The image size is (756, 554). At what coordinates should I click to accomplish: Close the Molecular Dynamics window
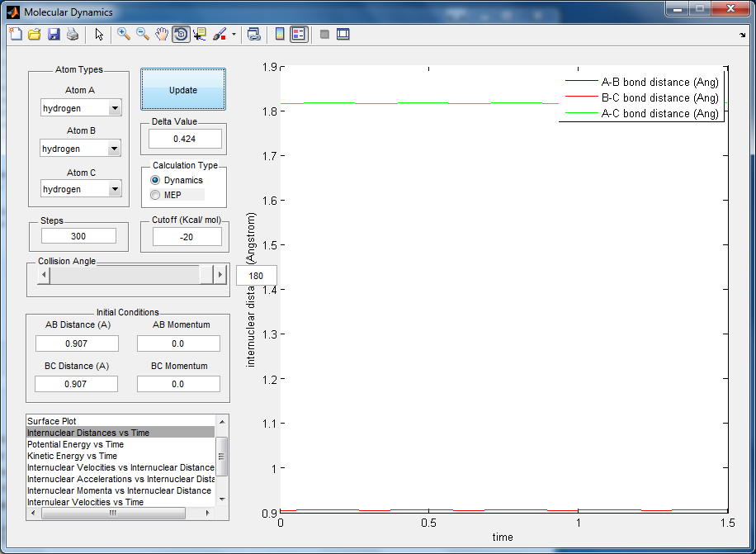pyautogui.click(x=731, y=9)
